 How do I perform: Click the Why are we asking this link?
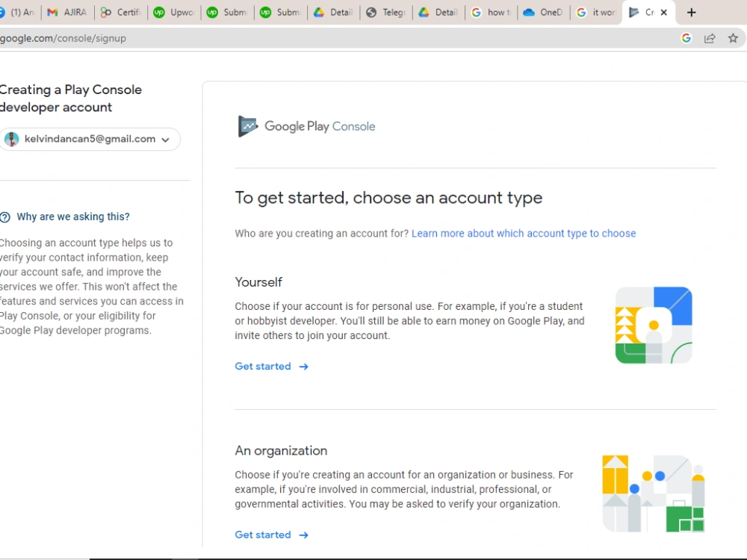pos(73,217)
